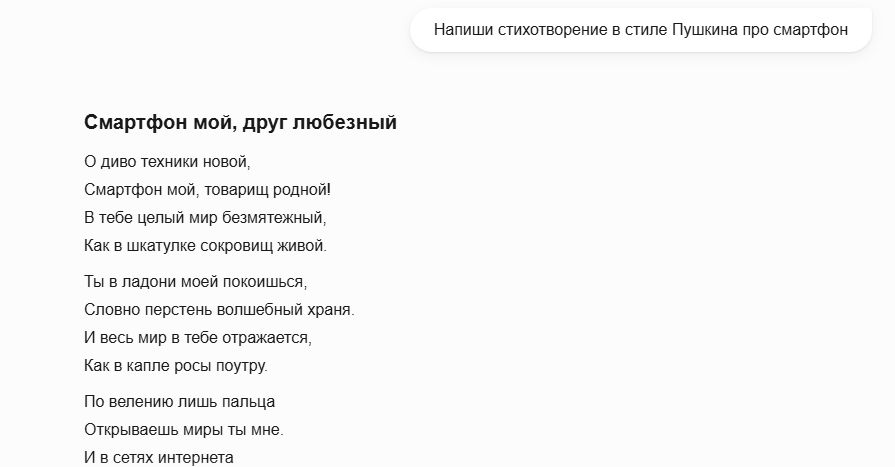
Task: Click the line "В тебе целый мир безмятежный,"
Action: [205, 216]
